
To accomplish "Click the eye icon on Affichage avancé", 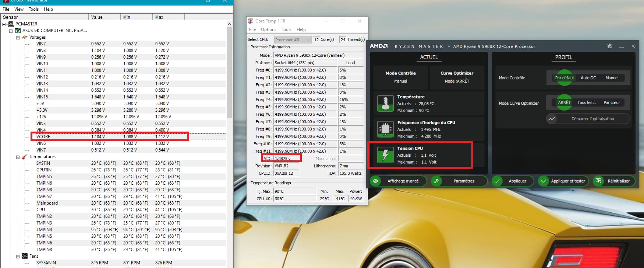I will tap(375, 181).
